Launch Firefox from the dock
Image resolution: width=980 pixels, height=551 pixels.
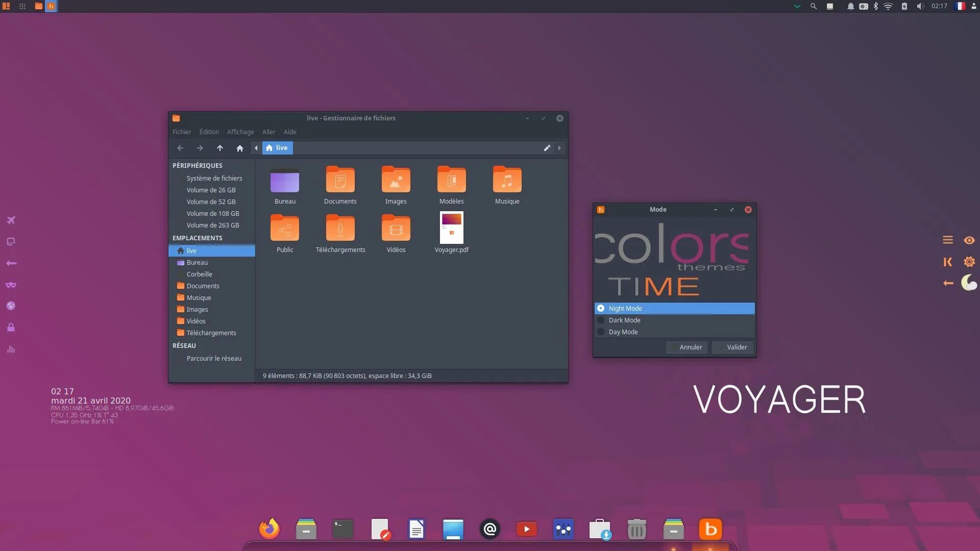click(x=269, y=529)
